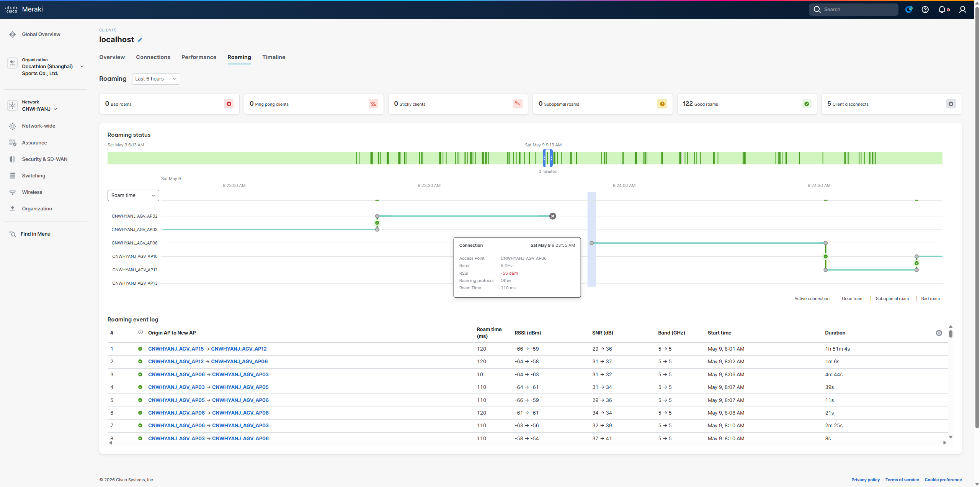This screenshot has width=980, height=487.
Task: Click the Wireless sidebar icon
Action: click(13, 192)
